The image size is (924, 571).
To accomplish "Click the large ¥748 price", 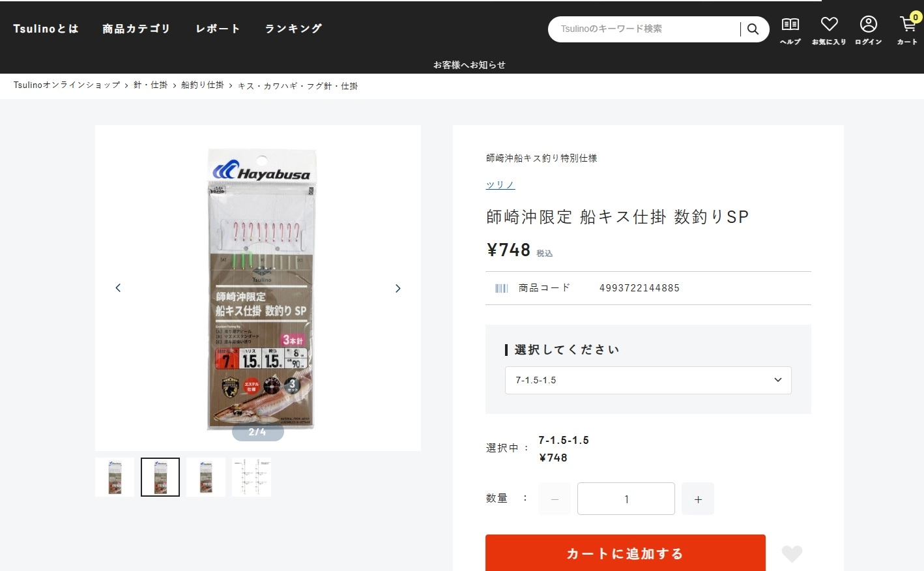I will [x=508, y=250].
